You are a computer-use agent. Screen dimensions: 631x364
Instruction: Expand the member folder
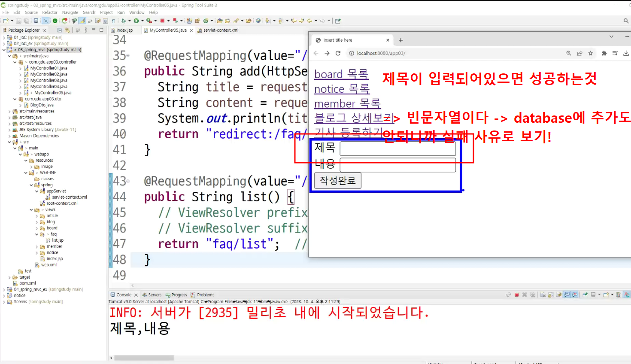point(36,247)
